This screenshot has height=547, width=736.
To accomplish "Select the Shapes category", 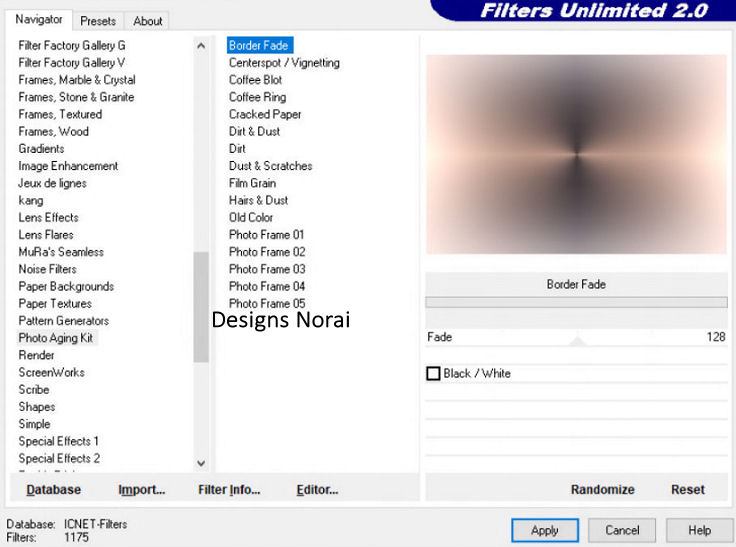I will (37, 407).
